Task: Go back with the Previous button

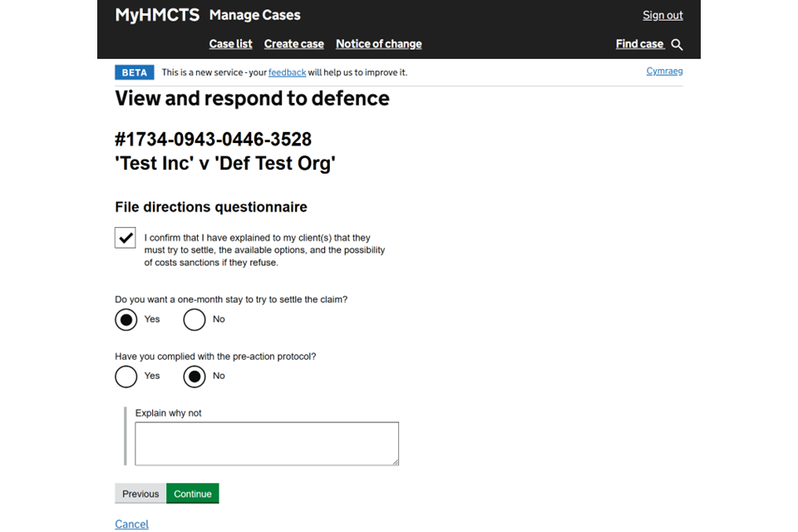Action: tap(140, 494)
